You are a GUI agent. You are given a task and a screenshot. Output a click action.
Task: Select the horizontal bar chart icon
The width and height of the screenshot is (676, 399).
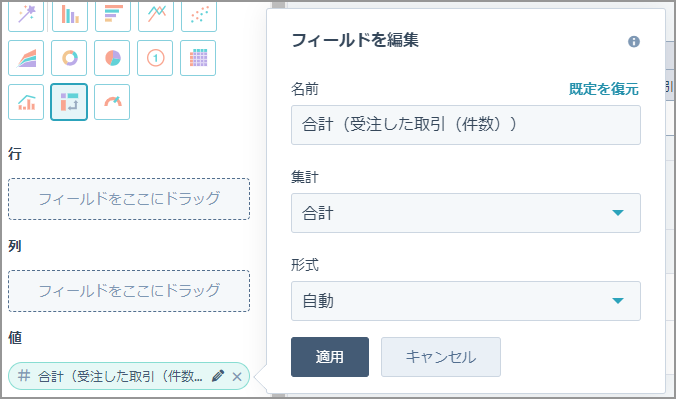tap(113, 16)
